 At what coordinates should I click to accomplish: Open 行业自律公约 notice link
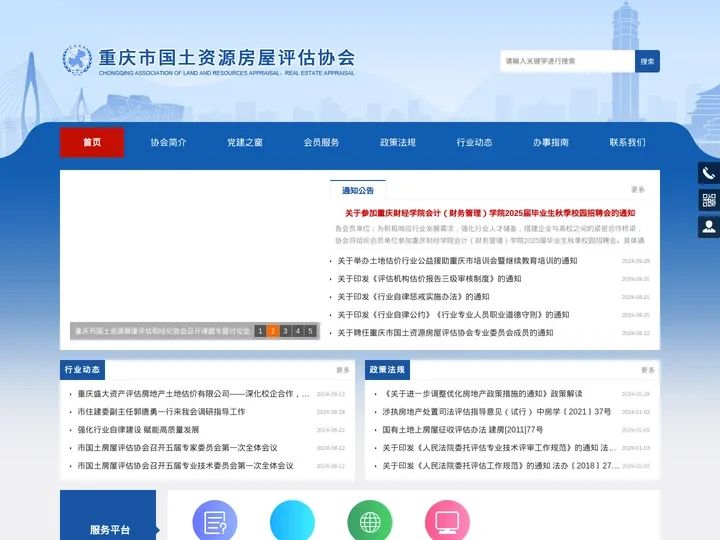[x=453, y=315]
